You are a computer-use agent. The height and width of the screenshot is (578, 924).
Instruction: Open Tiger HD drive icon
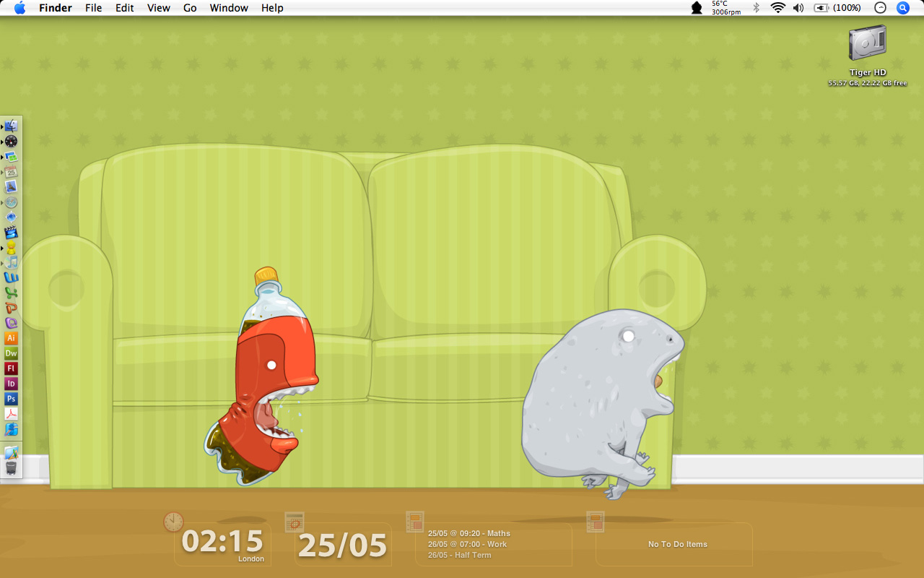click(867, 43)
